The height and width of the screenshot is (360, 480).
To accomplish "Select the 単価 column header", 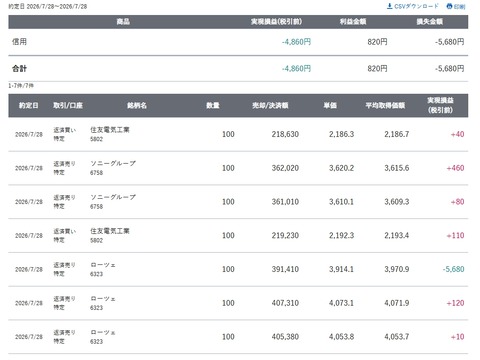I will 330,105.
